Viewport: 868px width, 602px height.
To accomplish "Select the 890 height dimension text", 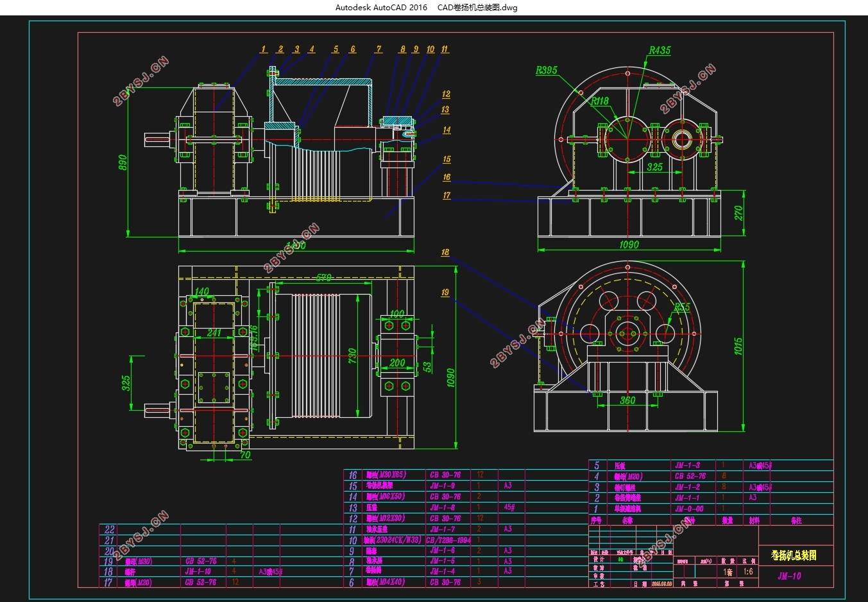I will (123, 162).
